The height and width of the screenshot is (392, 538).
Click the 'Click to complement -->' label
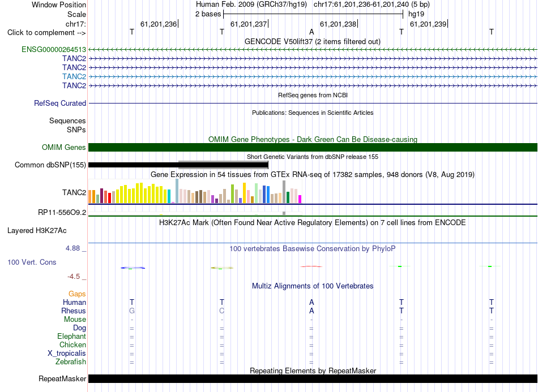pyautogui.click(x=46, y=33)
